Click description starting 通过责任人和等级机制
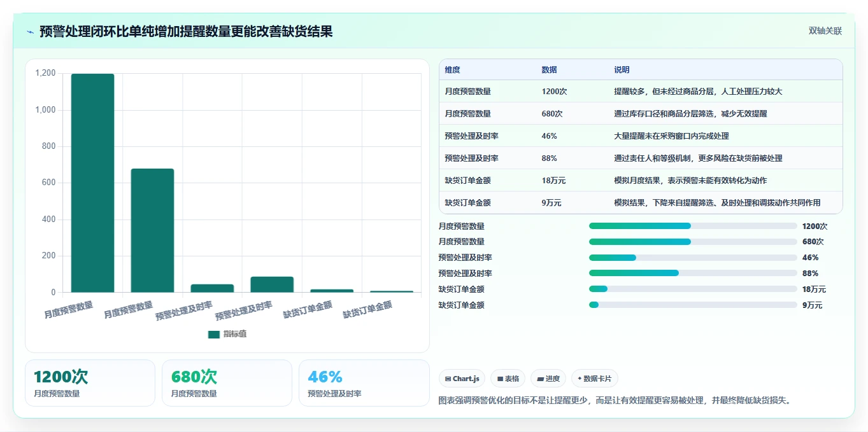Screen dimensions: 868x432 698,158
